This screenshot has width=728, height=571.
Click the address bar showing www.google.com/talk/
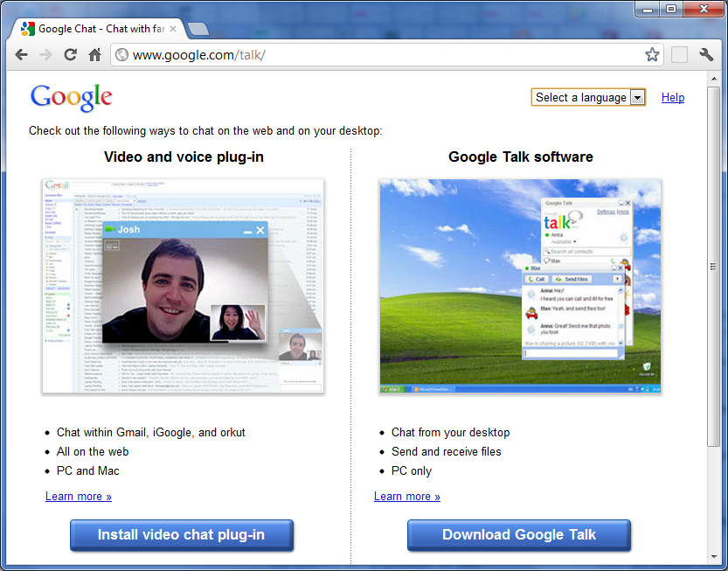tap(387, 55)
